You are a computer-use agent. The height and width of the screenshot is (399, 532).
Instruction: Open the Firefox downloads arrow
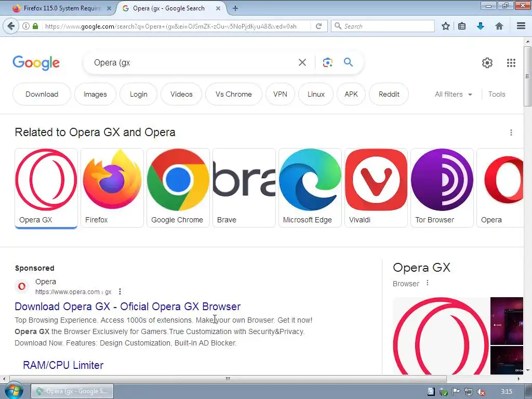[481, 26]
